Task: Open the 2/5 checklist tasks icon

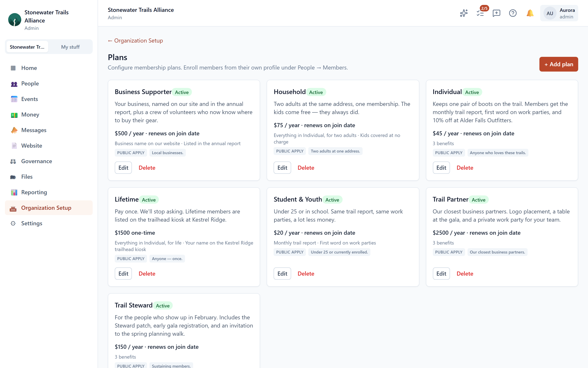Action: [480, 13]
